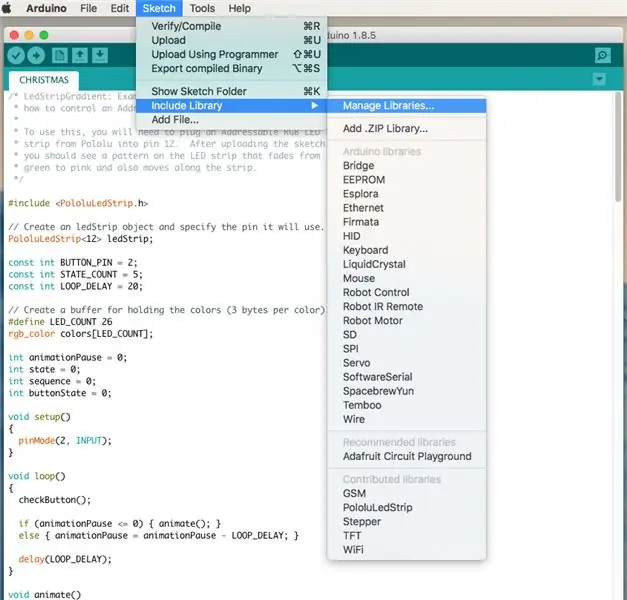Viewport: 627px width, 600px height.
Task: Click the Verify checkmark toolbar icon
Action: pos(16,56)
